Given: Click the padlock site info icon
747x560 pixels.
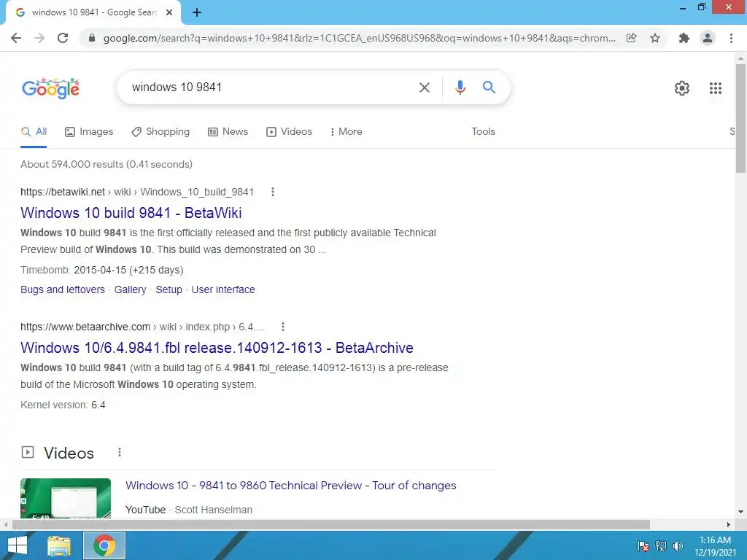Looking at the screenshot, I should pyautogui.click(x=92, y=38).
